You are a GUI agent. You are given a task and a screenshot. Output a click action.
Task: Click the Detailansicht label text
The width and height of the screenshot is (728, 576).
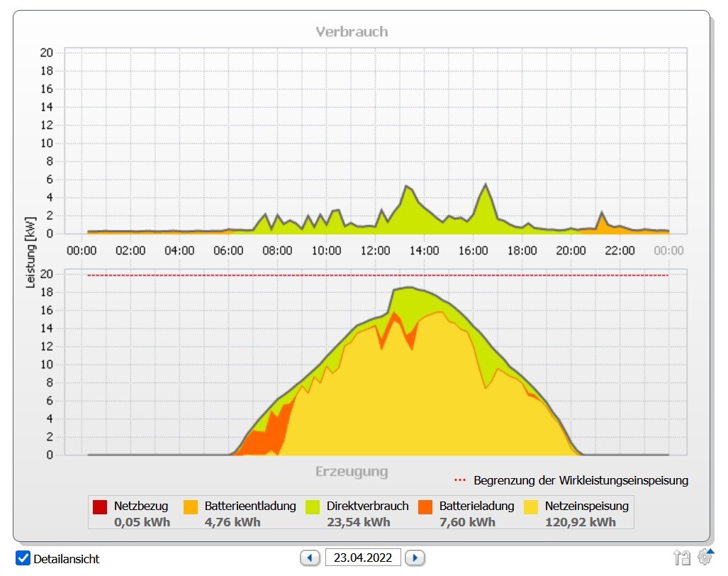[x=67, y=559]
